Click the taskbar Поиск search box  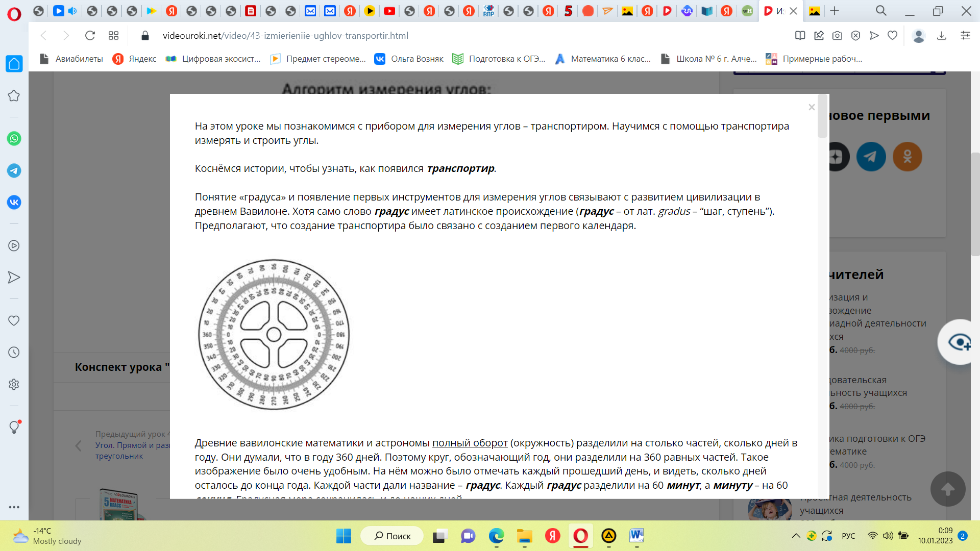coord(392,536)
